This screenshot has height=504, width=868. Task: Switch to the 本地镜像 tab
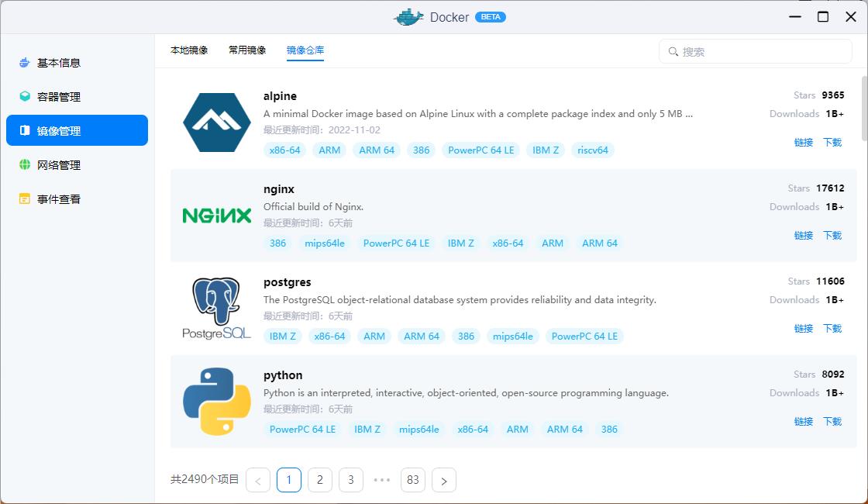pos(189,50)
